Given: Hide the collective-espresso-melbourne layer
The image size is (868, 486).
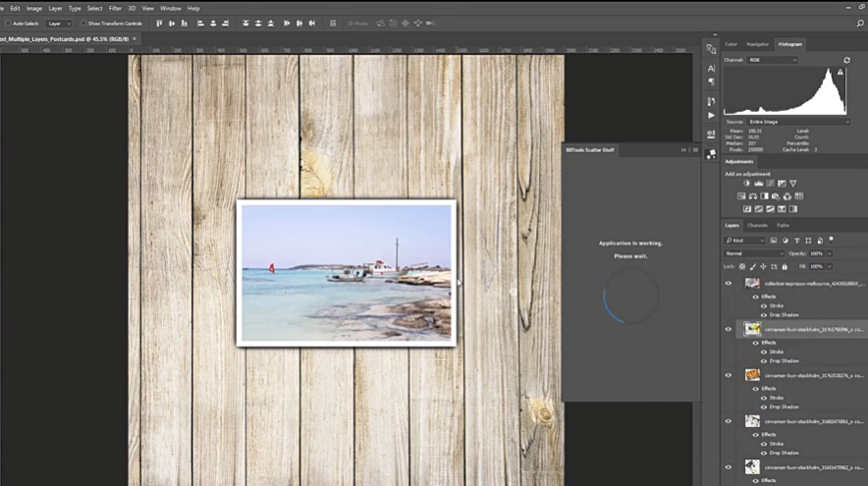Looking at the screenshot, I should pyautogui.click(x=728, y=283).
